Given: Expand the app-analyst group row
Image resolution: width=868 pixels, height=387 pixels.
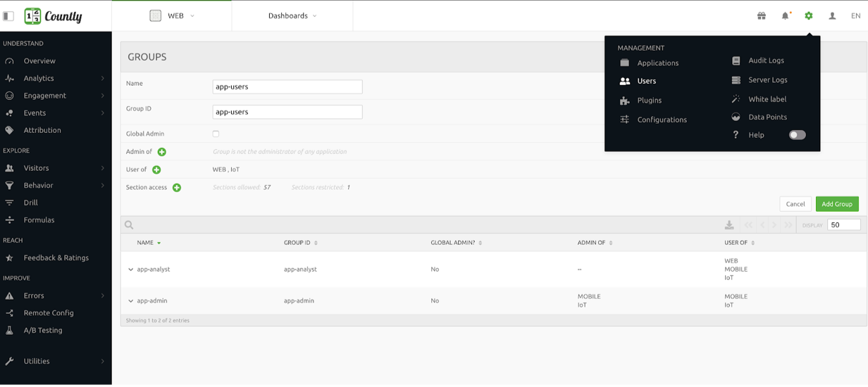Looking at the screenshot, I should coord(131,269).
